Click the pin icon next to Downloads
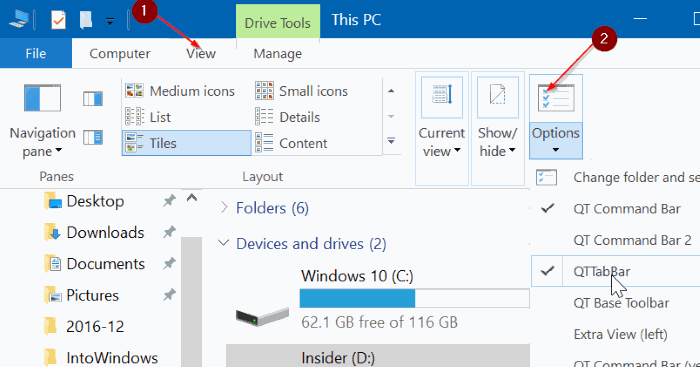 click(169, 232)
